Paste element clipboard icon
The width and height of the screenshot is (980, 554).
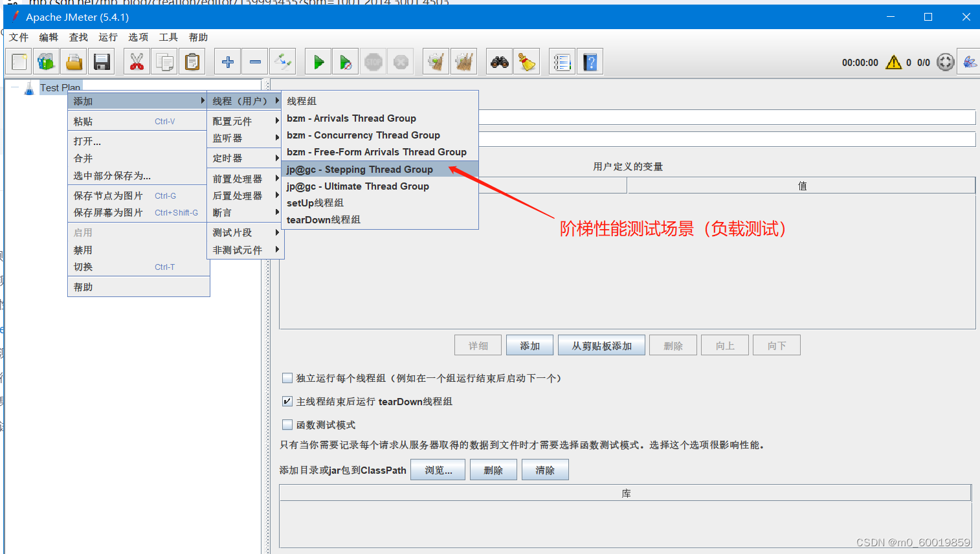(x=192, y=62)
